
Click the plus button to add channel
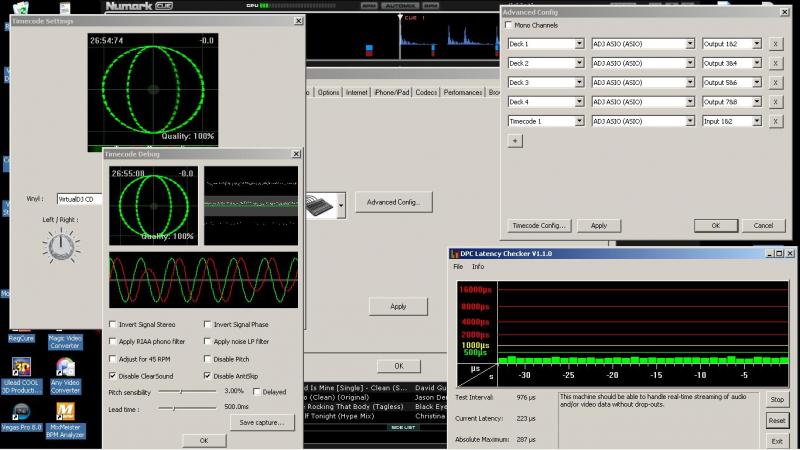516,141
